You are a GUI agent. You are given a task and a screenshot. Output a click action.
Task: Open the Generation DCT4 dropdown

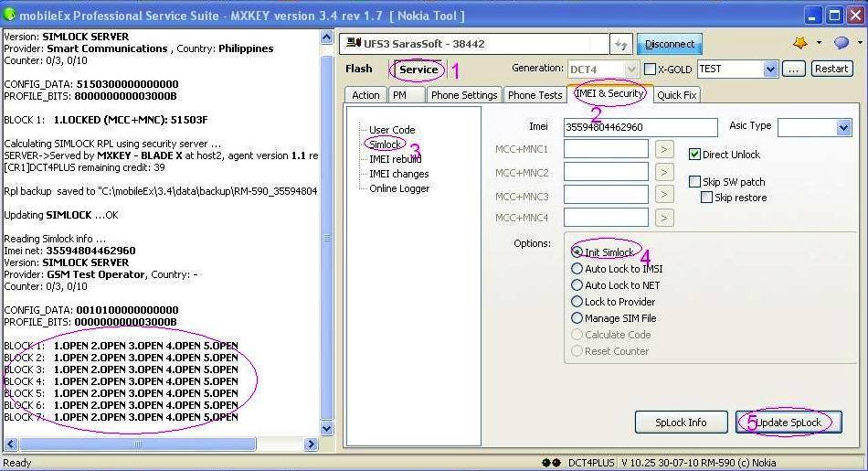pos(631,70)
